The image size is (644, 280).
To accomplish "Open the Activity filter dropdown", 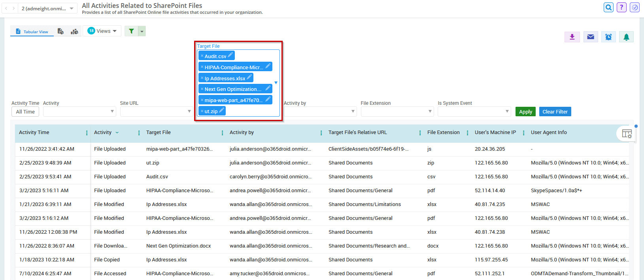I will (79, 112).
